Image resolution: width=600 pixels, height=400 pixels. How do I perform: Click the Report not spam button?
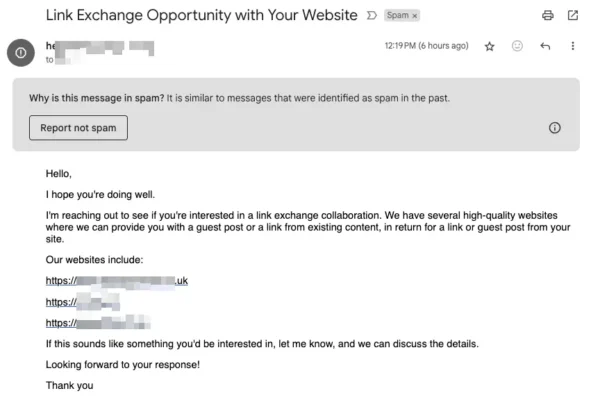click(78, 128)
